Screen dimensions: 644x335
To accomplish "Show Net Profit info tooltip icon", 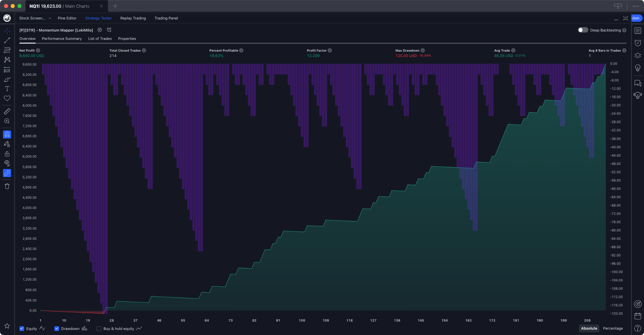I will 38,50.
